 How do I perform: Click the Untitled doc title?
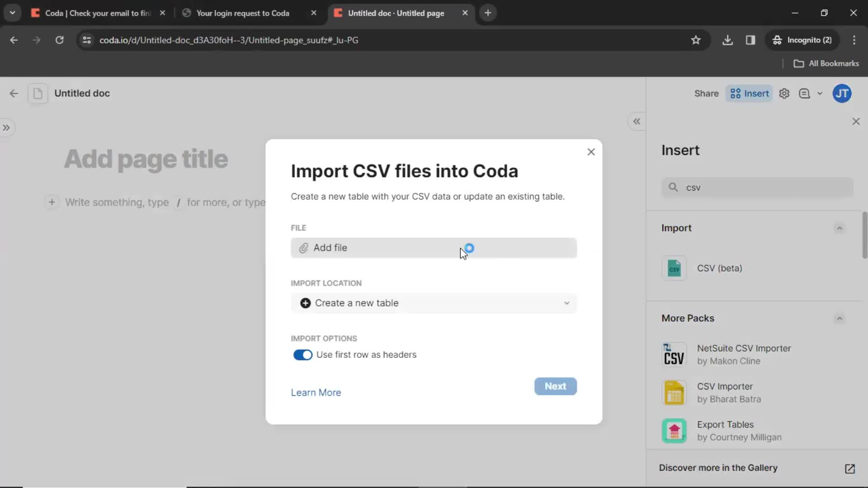point(82,94)
